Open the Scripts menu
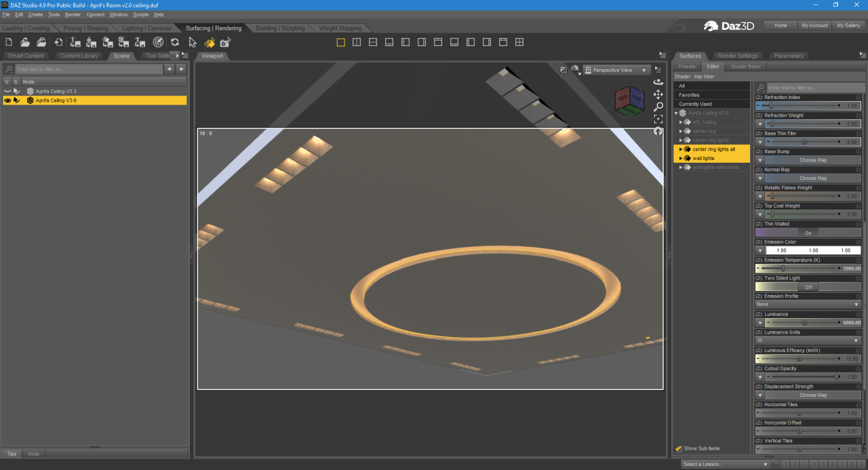Viewport: 868px width, 470px height. pyautogui.click(x=140, y=14)
